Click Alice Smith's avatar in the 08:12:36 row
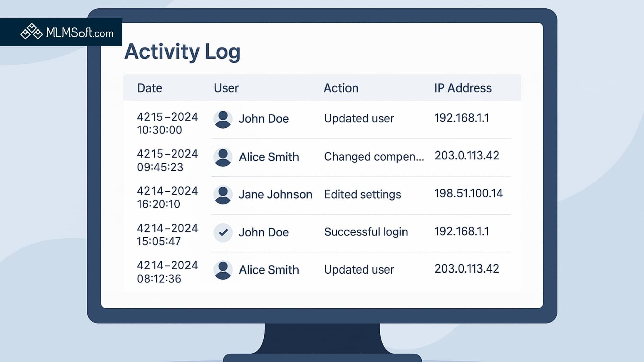This screenshot has height=362, width=644. point(223,270)
